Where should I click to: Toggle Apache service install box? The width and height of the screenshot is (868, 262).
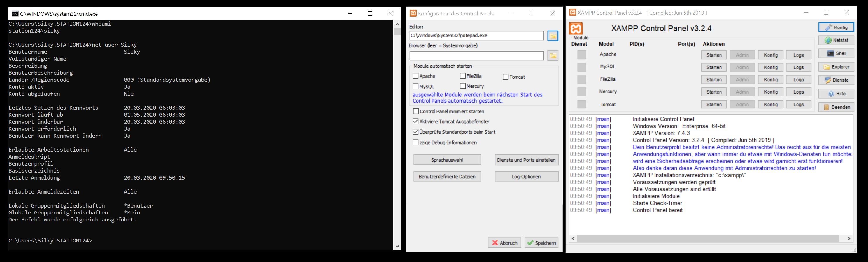[x=582, y=55]
